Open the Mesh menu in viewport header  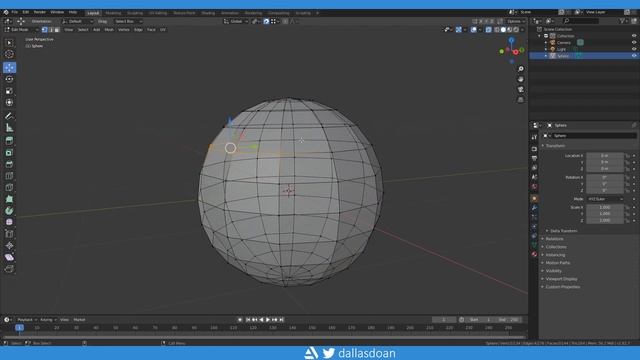pyautogui.click(x=109, y=30)
